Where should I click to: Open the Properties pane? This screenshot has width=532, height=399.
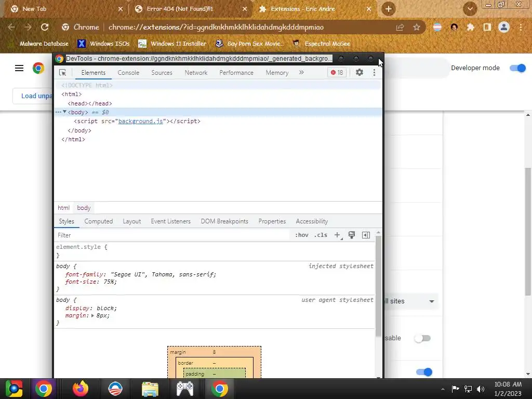pos(272,221)
